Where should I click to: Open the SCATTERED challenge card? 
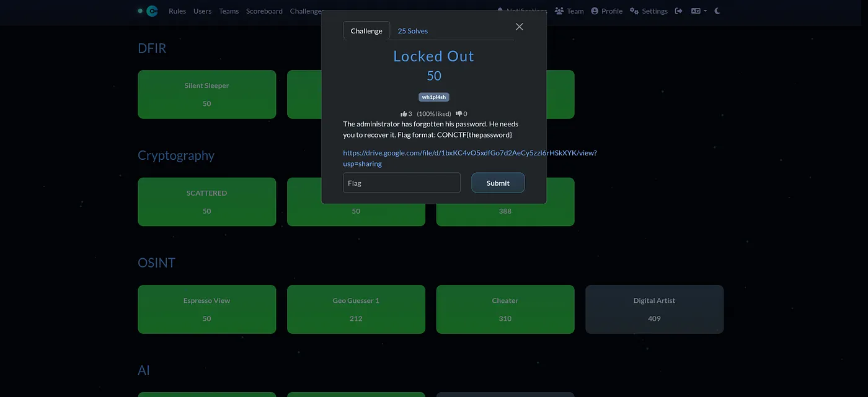pyautogui.click(x=207, y=202)
